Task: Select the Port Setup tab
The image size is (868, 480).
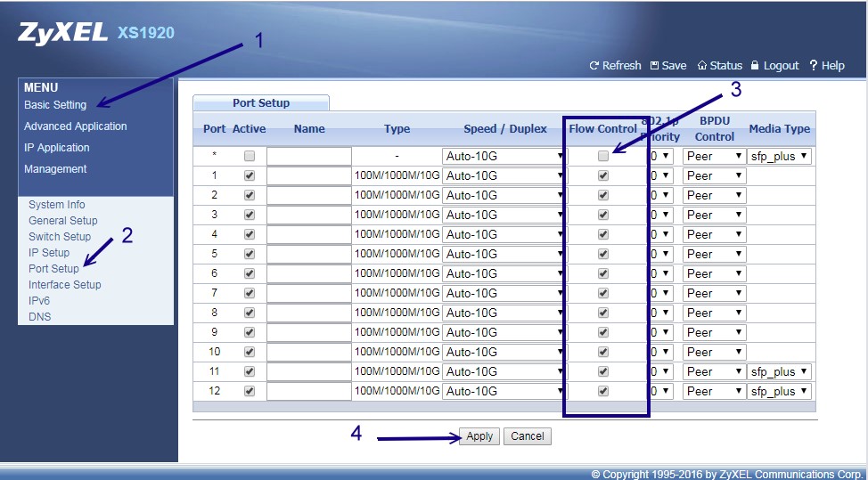Action: (261, 103)
